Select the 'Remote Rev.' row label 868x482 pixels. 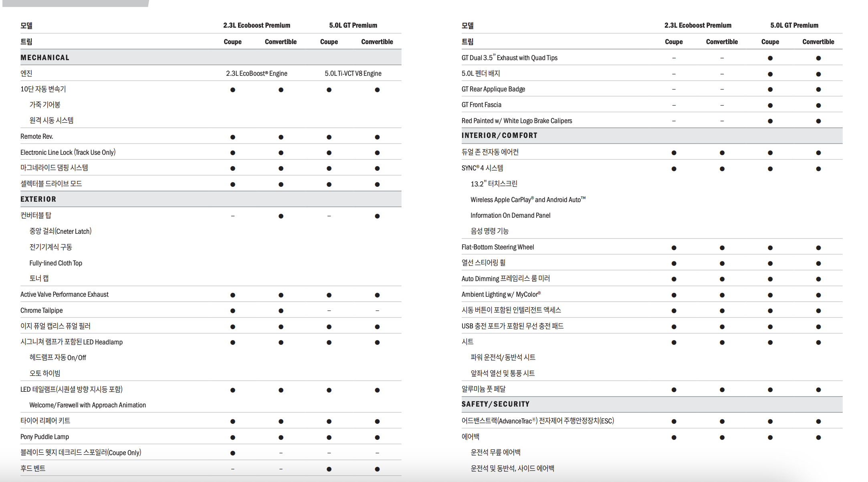click(x=37, y=136)
